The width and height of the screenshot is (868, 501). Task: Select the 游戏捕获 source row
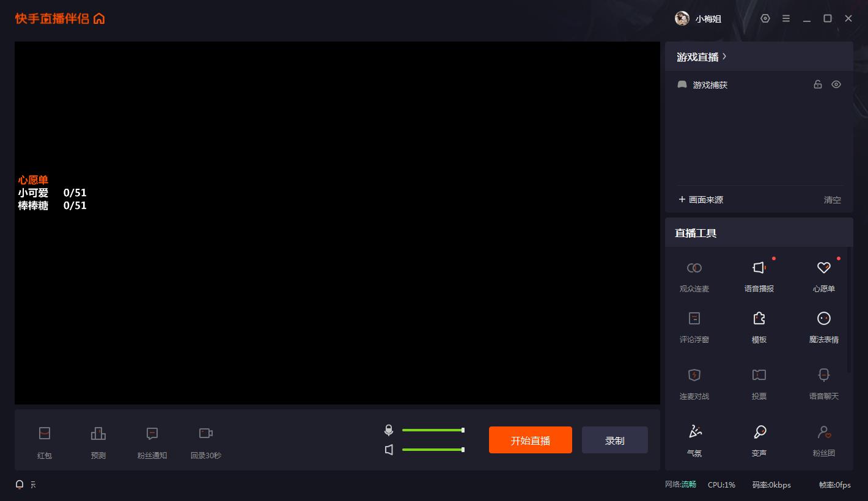pos(759,84)
